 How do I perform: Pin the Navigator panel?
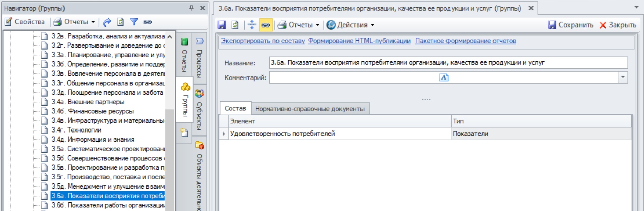pos(191,8)
